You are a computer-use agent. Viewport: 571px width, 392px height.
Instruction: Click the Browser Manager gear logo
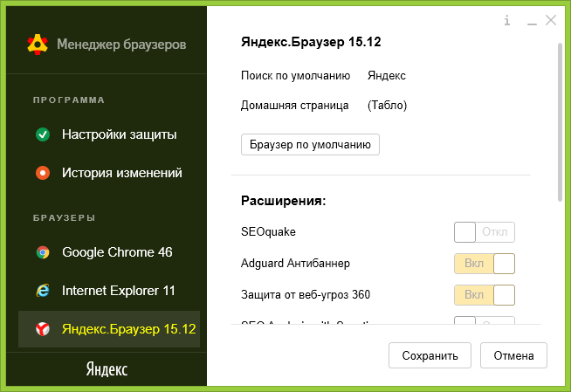38,45
